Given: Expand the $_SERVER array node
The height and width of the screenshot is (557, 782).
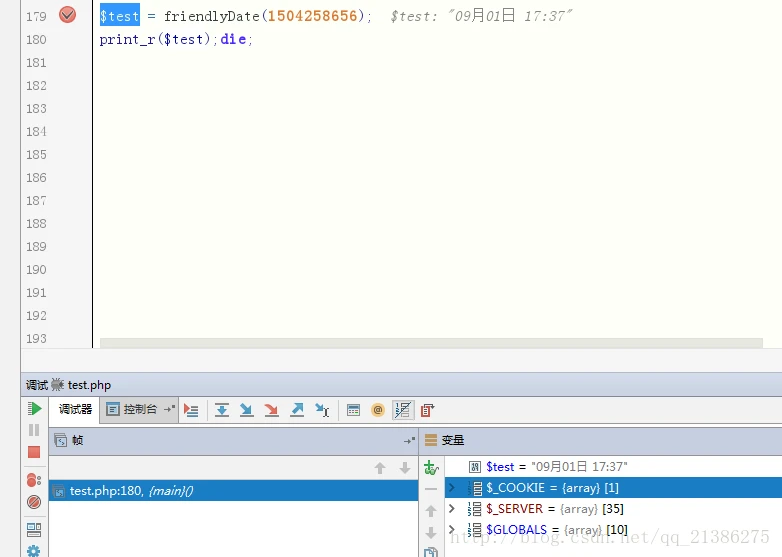Looking at the screenshot, I should 451,508.
